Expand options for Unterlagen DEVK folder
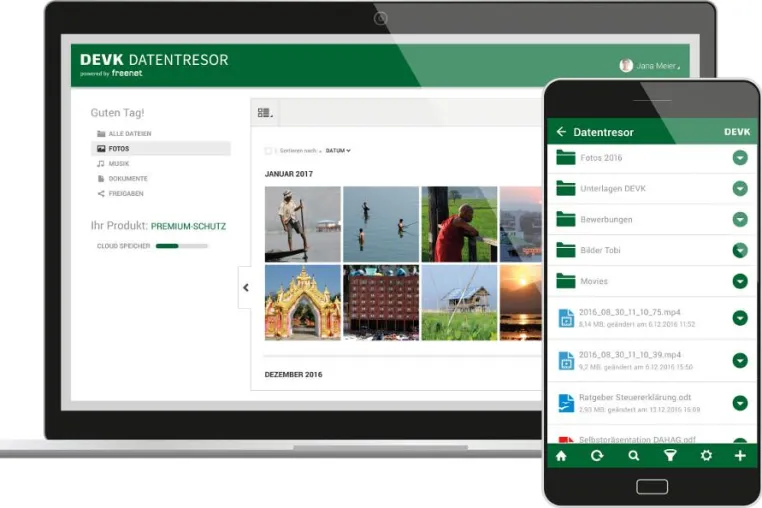 pos(740,188)
